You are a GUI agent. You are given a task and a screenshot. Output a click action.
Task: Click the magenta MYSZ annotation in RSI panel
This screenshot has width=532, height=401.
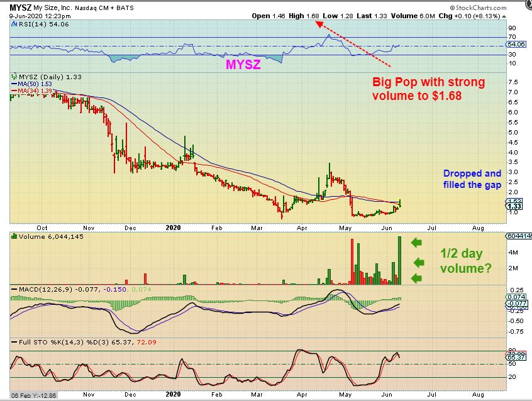pyautogui.click(x=243, y=65)
